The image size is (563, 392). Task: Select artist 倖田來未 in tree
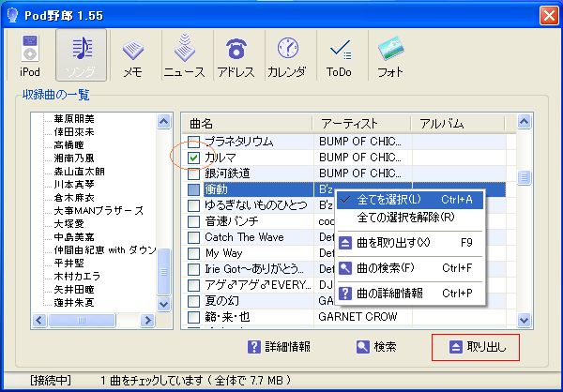[74, 132]
